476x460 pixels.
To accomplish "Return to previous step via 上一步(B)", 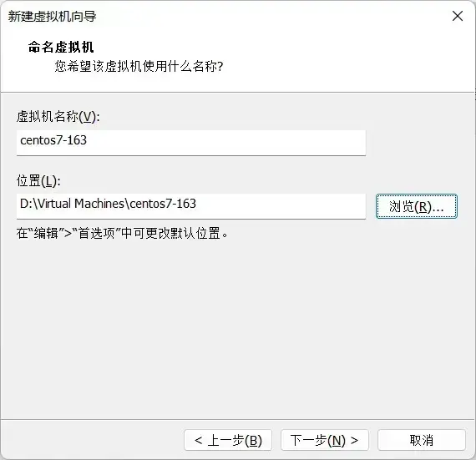I will coord(228,440).
